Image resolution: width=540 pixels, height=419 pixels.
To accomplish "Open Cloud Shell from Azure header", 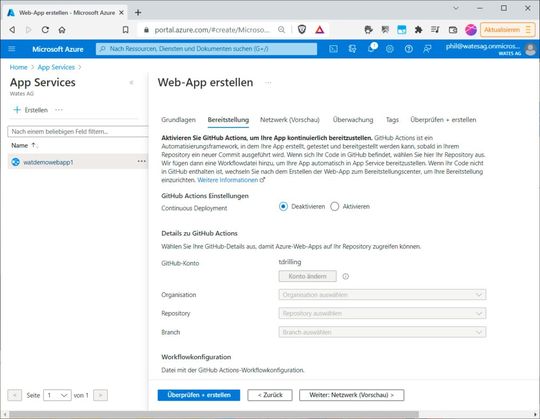I will tap(333, 49).
